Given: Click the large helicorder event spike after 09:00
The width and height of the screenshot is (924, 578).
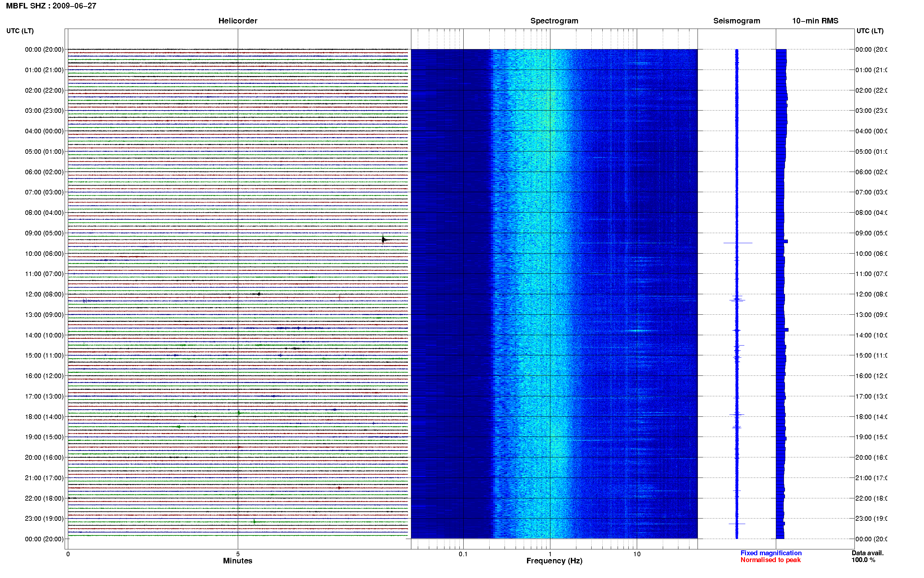Looking at the screenshot, I should [x=383, y=239].
